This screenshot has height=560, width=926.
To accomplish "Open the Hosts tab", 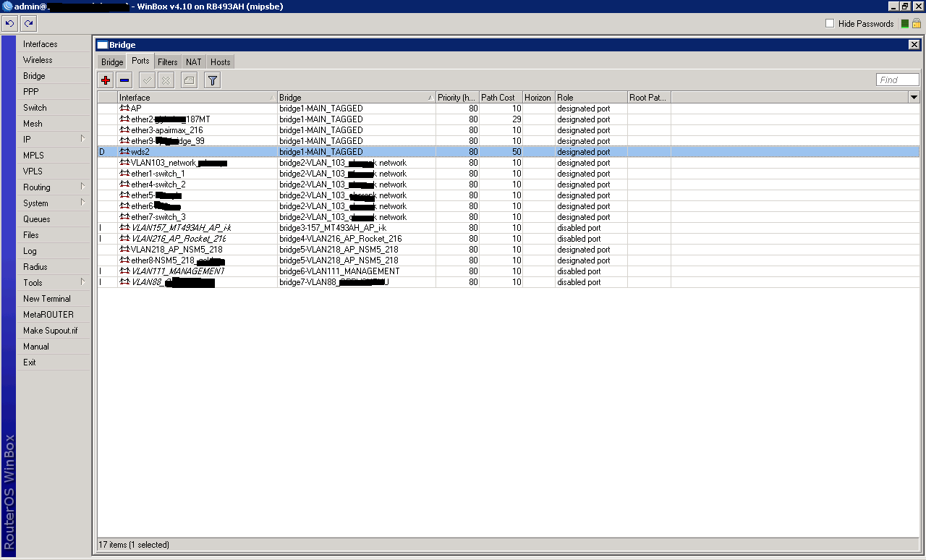I will coord(221,62).
